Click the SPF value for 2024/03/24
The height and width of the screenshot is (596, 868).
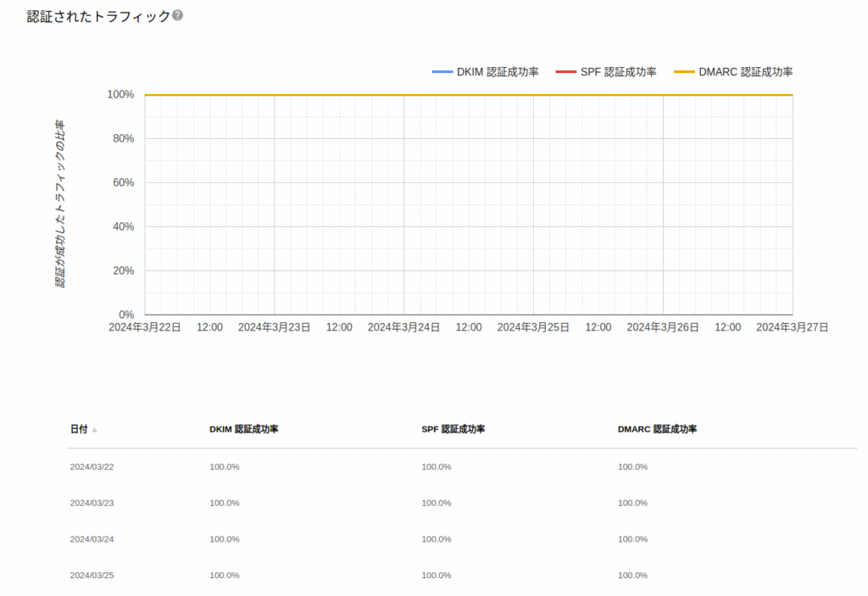tap(436, 539)
